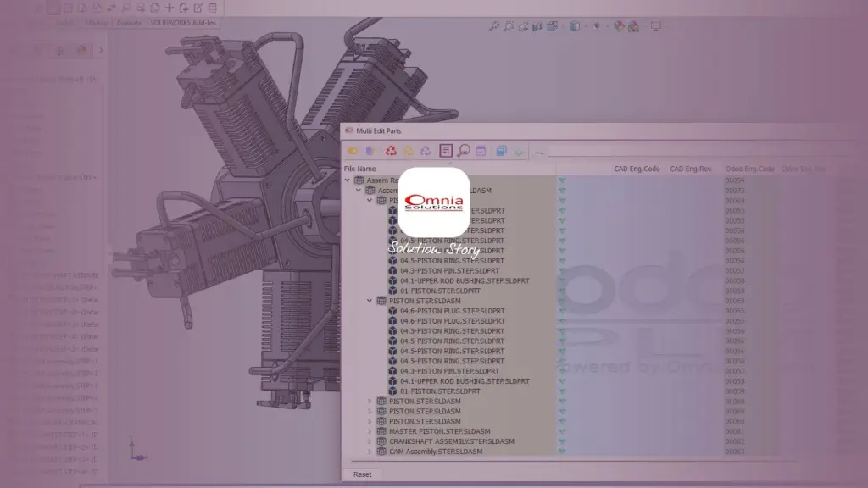Click the File Name column header
Viewport: 868px width, 488px height.
[359, 169]
